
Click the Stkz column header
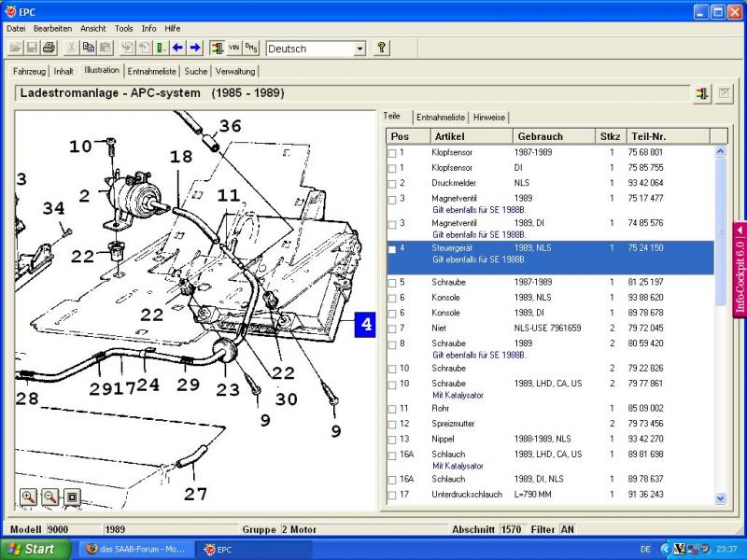coord(611,136)
